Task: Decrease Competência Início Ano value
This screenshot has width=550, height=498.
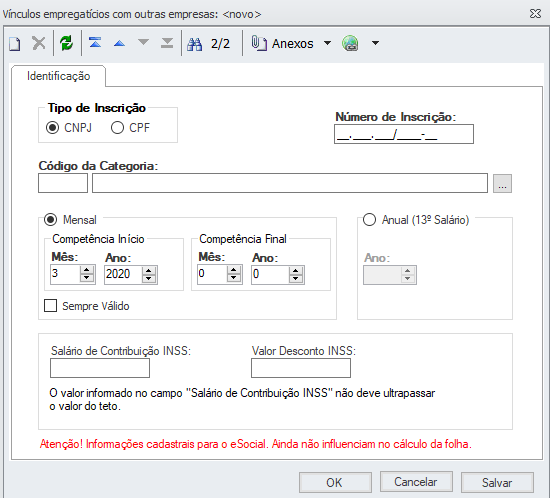Action: (149, 278)
